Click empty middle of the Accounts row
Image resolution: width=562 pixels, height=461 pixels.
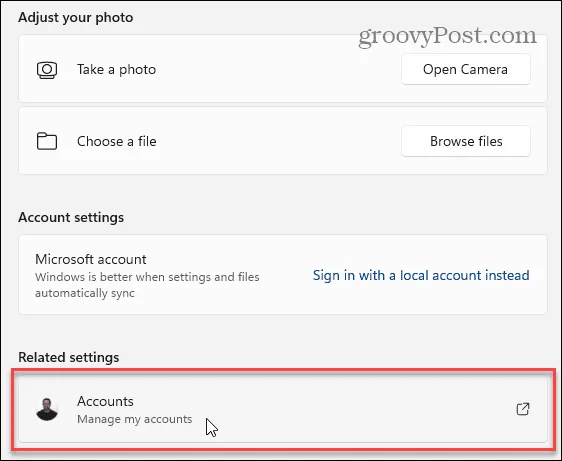323,409
